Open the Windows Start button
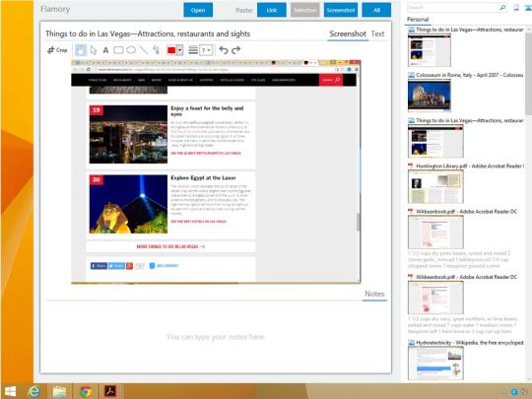This screenshot has height=399, width=532. click(x=10, y=391)
